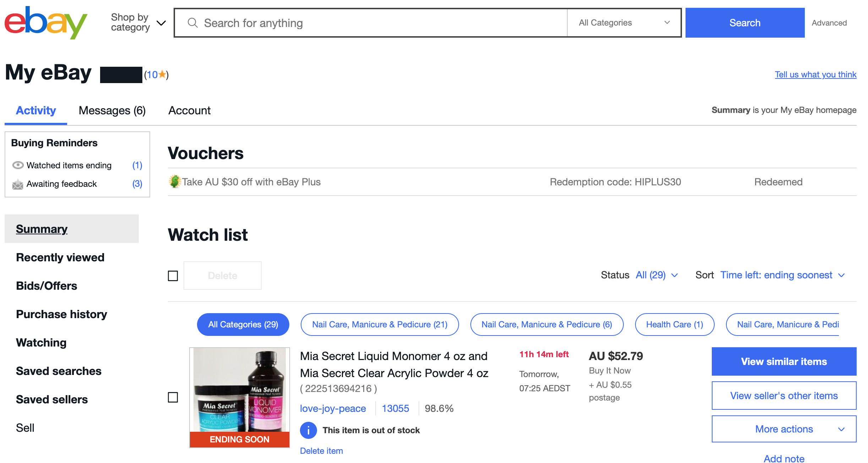Click the 'AU $52.79' price
This screenshot has width=868, height=463.
616,356
